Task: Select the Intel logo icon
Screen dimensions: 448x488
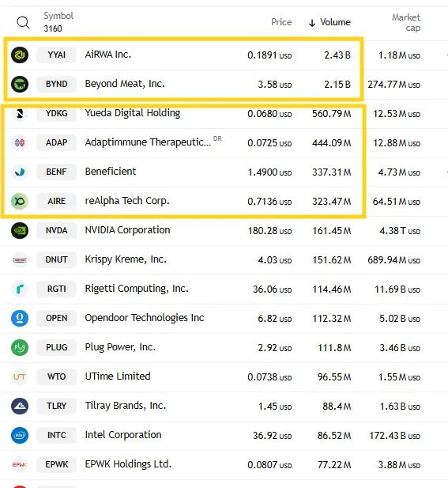Action: click(20, 435)
